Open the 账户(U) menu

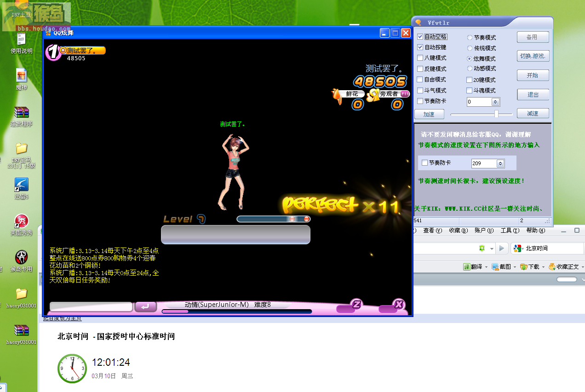coord(484,231)
